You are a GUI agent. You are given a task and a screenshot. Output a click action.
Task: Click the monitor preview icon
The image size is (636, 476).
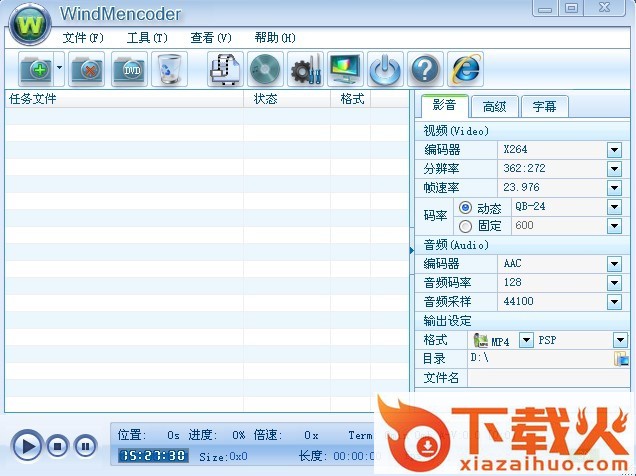[346, 69]
